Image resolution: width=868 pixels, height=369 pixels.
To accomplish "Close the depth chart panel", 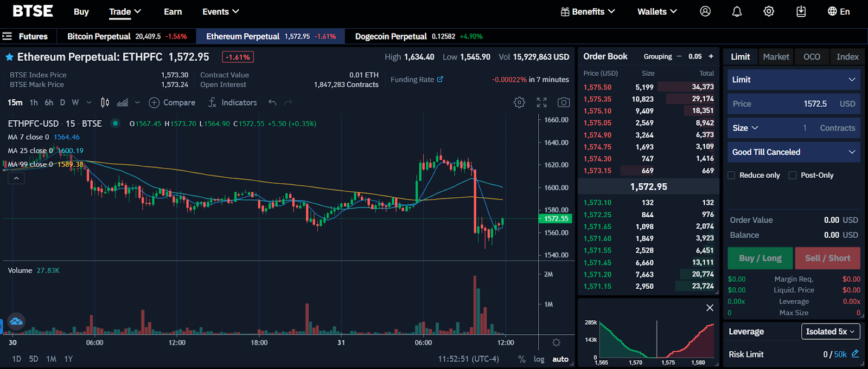I will pos(710,308).
